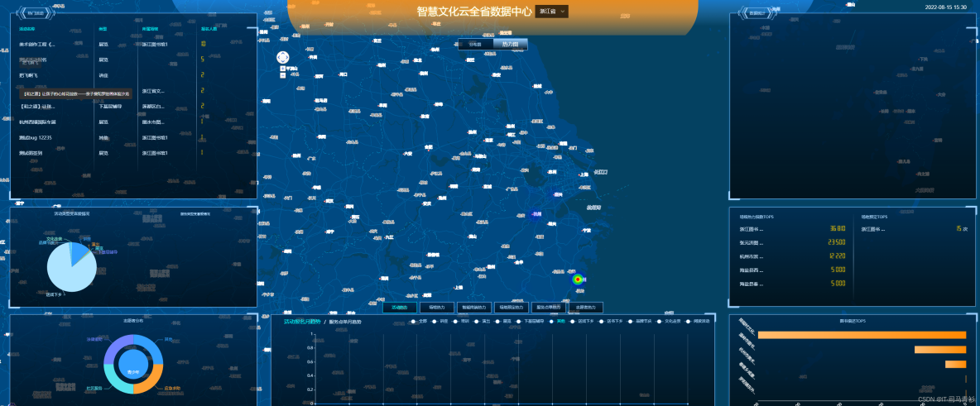Click the red heat hotspot on the map
Screen dimensions: 980x406
pos(577,279)
